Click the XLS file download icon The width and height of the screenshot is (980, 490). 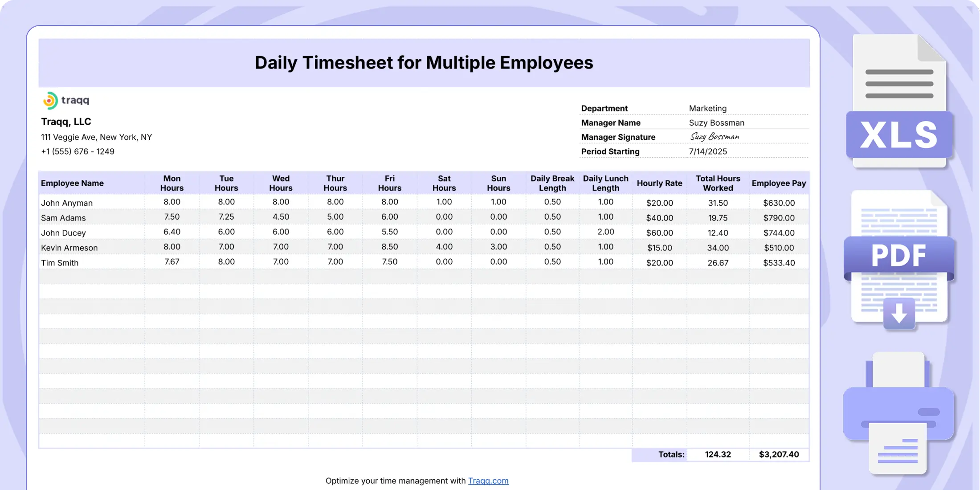899,102
